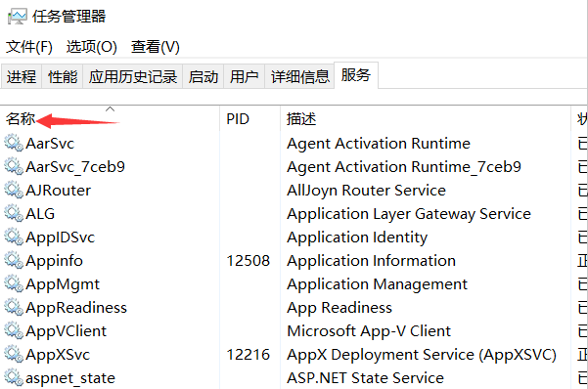The width and height of the screenshot is (588, 389).
Task: Select the AppIDSvc service name
Action: [60, 238]
